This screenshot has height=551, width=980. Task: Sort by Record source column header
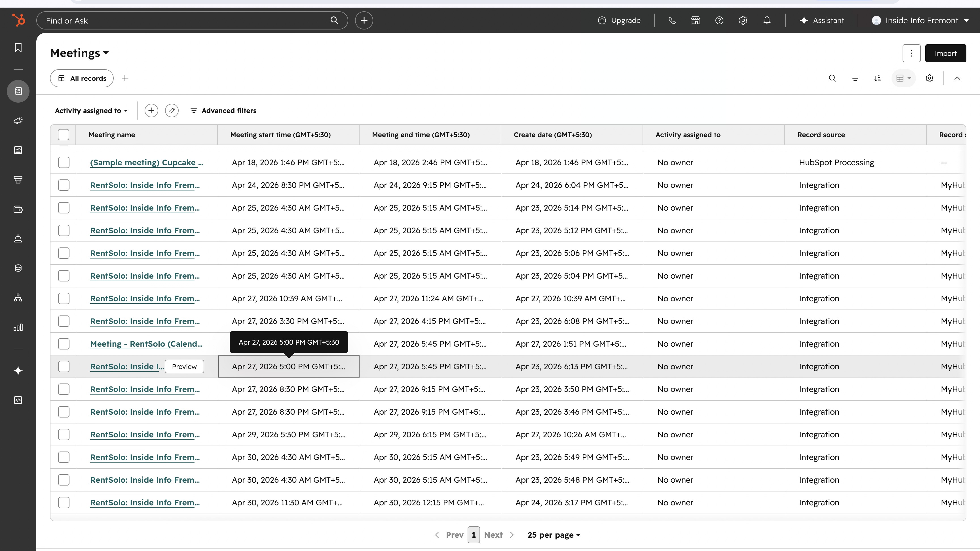tap(821, 135)
